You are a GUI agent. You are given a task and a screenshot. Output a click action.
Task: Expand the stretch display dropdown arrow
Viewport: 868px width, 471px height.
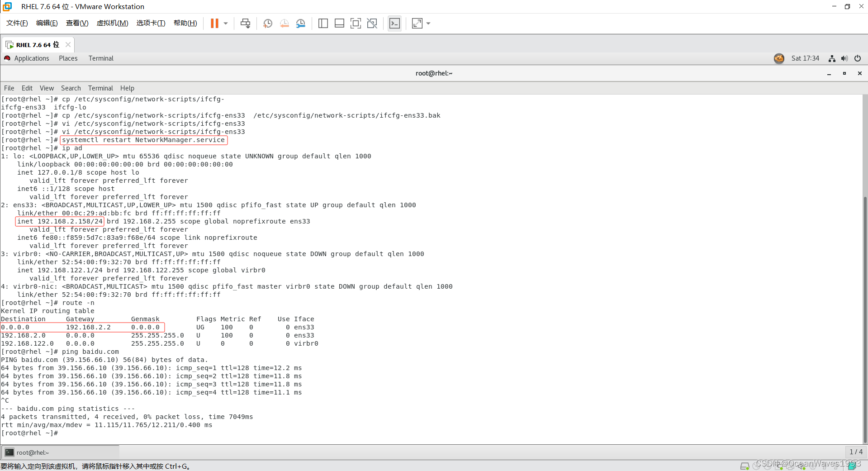(428, 24)
